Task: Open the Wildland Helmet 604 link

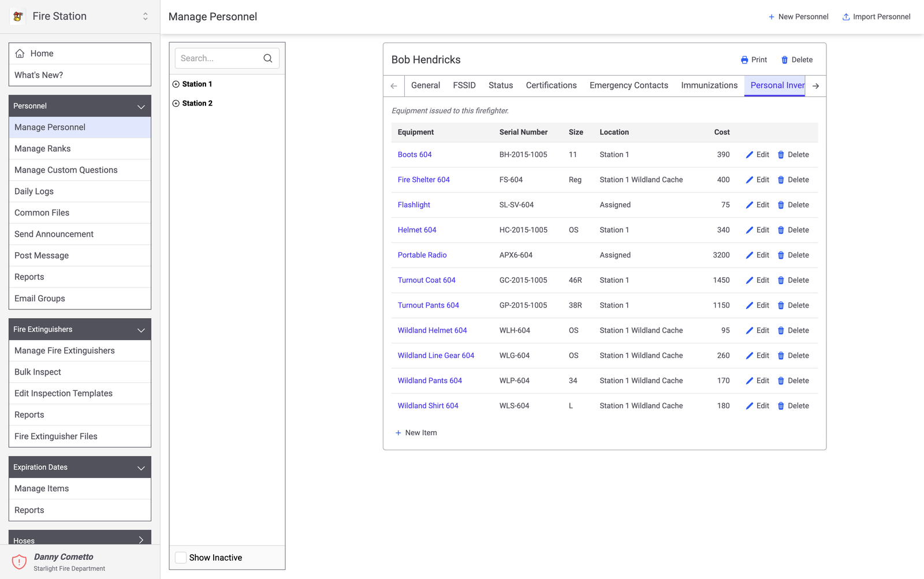Action: click(432, 331)
